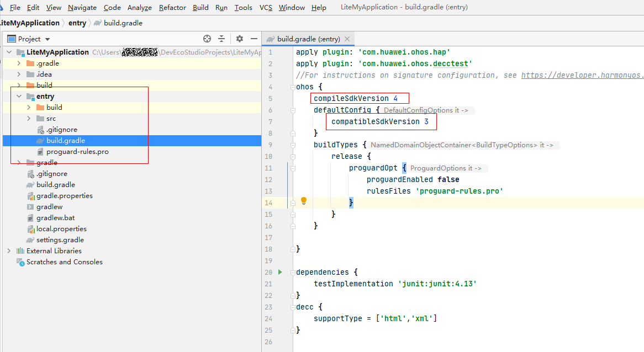Image resolution: width=644 pixels, height=352 pixels.
Task: Close the build.gradle (:entry) tab
Action: point(347,39)
